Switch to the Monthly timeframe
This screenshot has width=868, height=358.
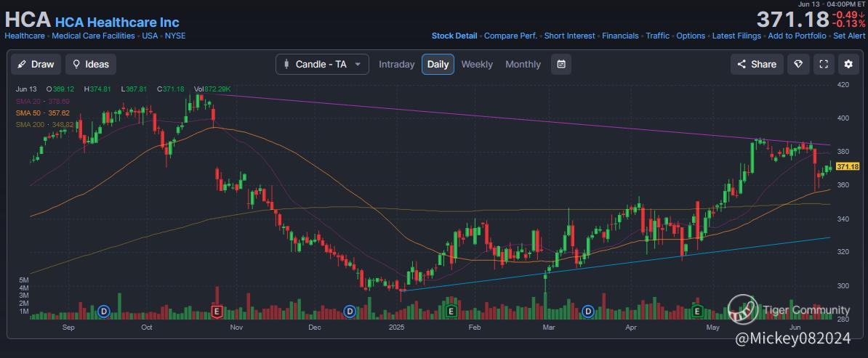(523, 64)
